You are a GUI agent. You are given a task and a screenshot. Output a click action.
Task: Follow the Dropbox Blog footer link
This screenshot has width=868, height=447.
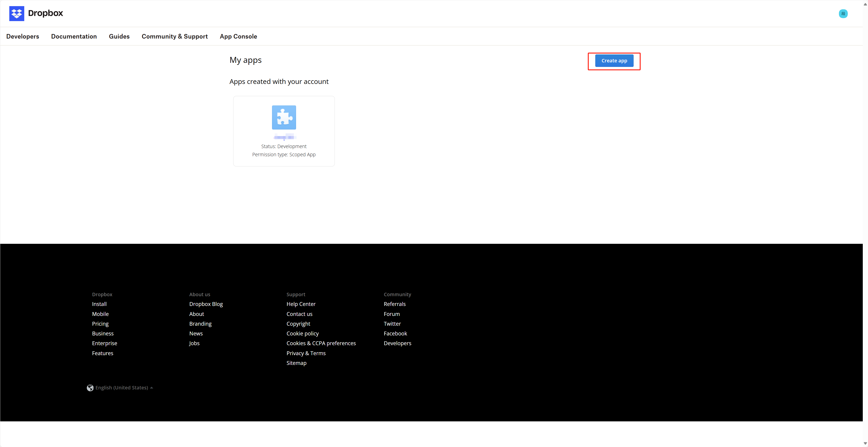click(206, 304)
